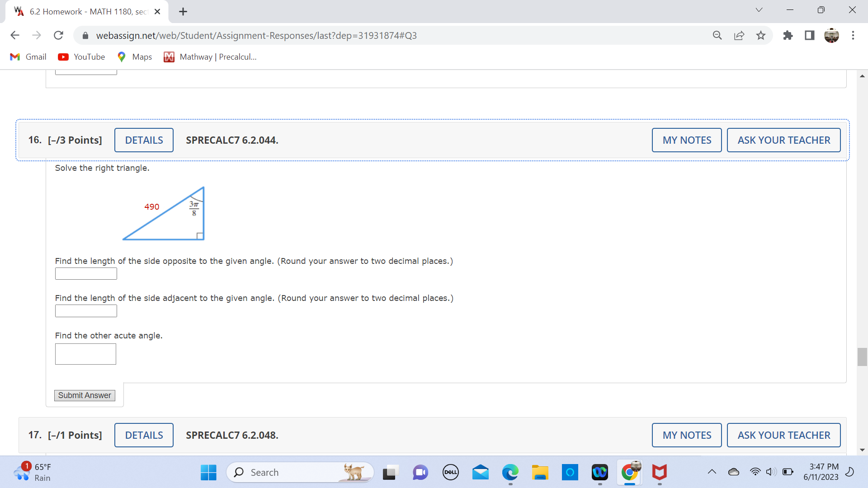
Task: Click the share icon in the address bar
Action: tap(739, 35)
